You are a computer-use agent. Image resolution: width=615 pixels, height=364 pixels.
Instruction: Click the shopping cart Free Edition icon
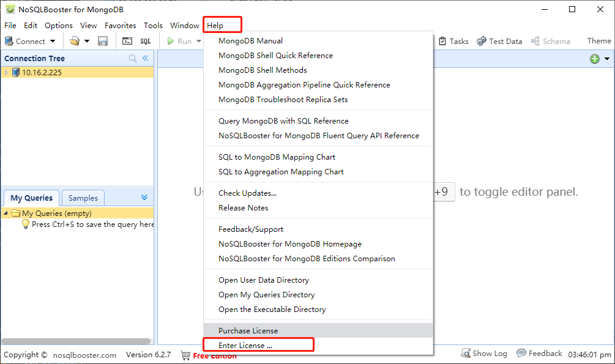pyautogui.click(x=185, y=355)
